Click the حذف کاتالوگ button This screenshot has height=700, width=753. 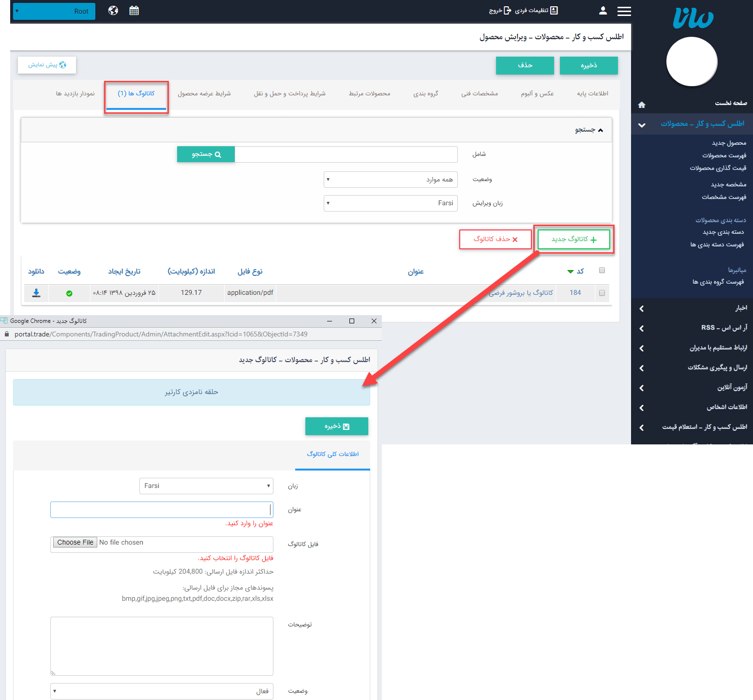(x=495, y=239)
